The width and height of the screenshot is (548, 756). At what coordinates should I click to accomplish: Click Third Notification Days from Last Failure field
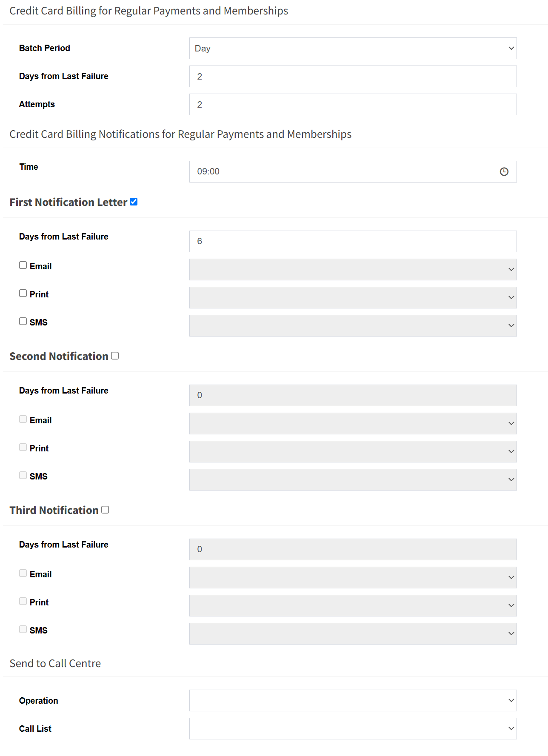coord(353,549)
